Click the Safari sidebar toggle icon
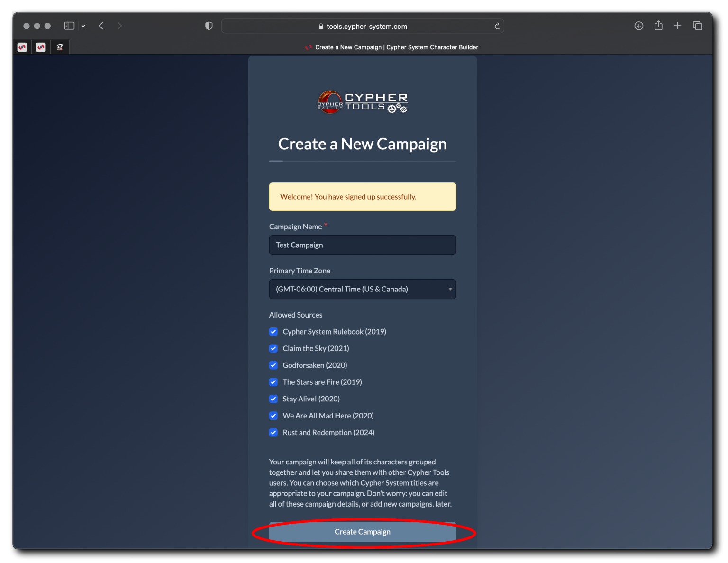This screenshot has height=563, width=728. point(69,26)
